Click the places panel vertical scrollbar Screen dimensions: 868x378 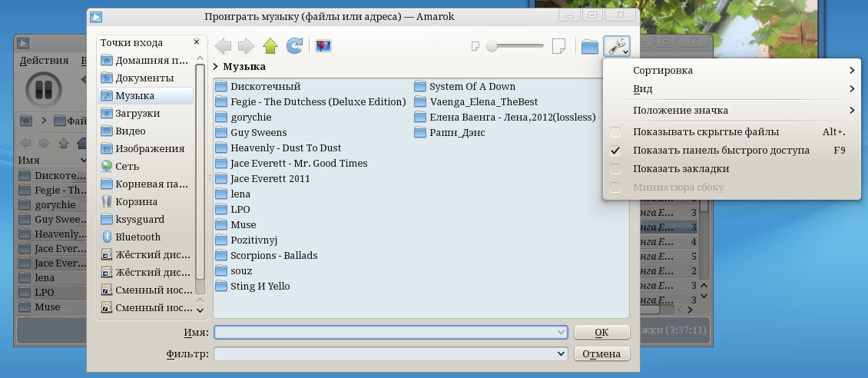pos(200,171)
